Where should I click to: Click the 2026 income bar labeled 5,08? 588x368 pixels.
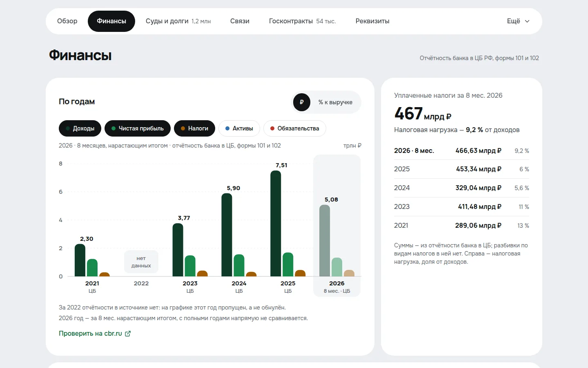point(325,240)
